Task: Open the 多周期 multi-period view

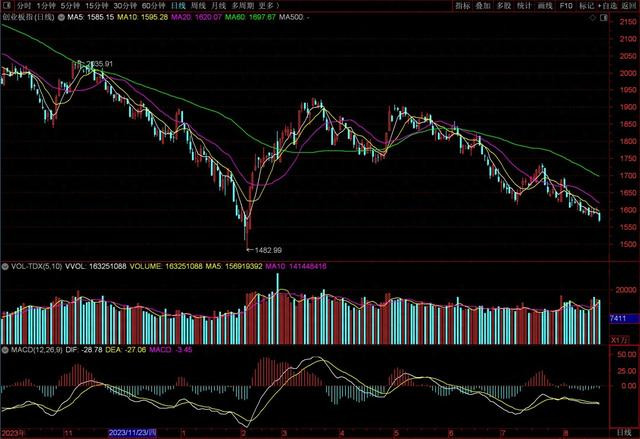Action: coord(242,6)
